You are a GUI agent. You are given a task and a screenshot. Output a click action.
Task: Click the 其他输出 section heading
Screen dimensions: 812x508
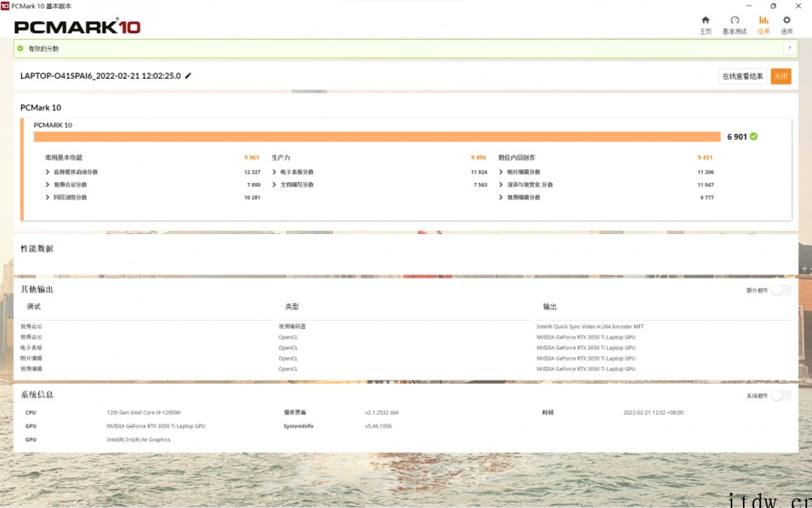(37, 289)
